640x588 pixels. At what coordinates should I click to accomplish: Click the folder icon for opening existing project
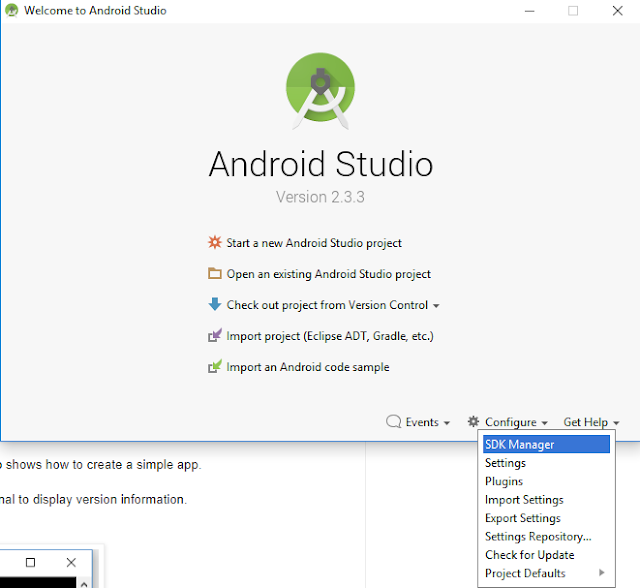click(x=215, y=273)
